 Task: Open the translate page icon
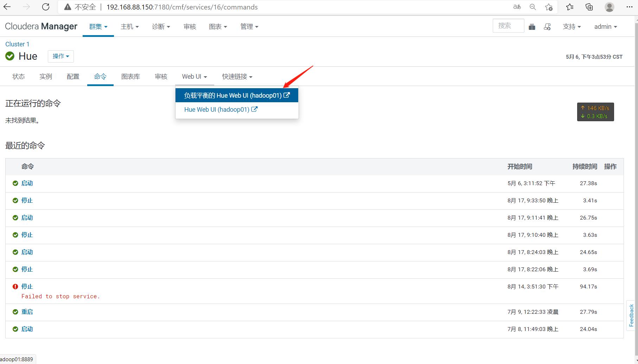(517, 7)
